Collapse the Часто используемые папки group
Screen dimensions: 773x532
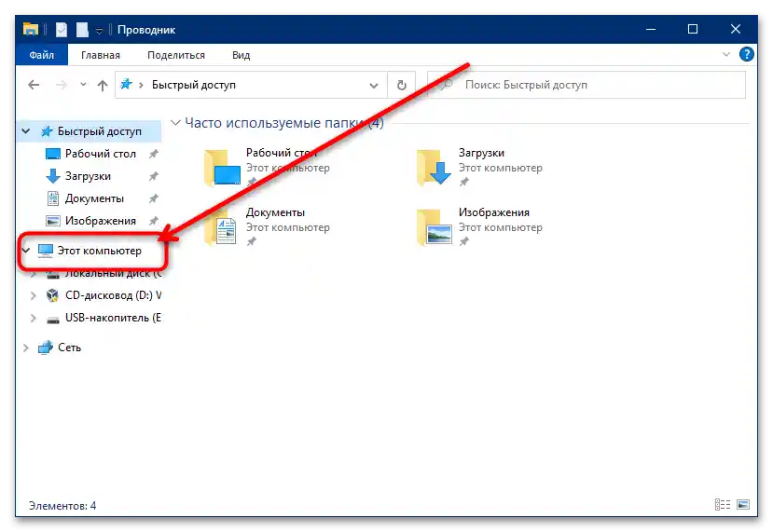point(175,123)
